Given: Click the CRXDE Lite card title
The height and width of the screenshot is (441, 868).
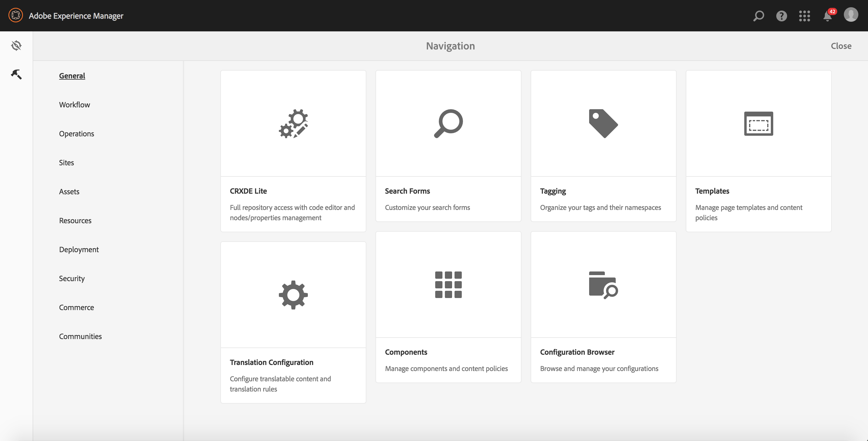Looking at the screenshot, I should click(x=248, y=191).
